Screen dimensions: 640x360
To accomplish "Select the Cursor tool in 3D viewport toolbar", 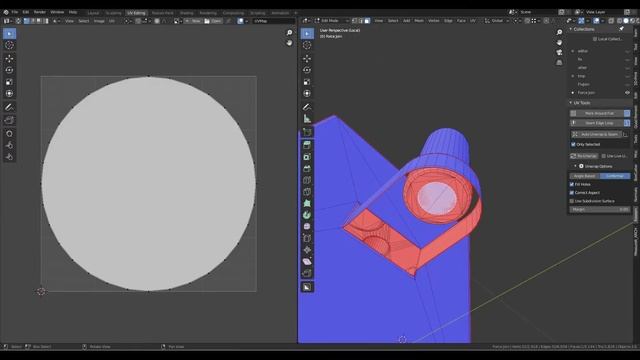I will [307, 45].
